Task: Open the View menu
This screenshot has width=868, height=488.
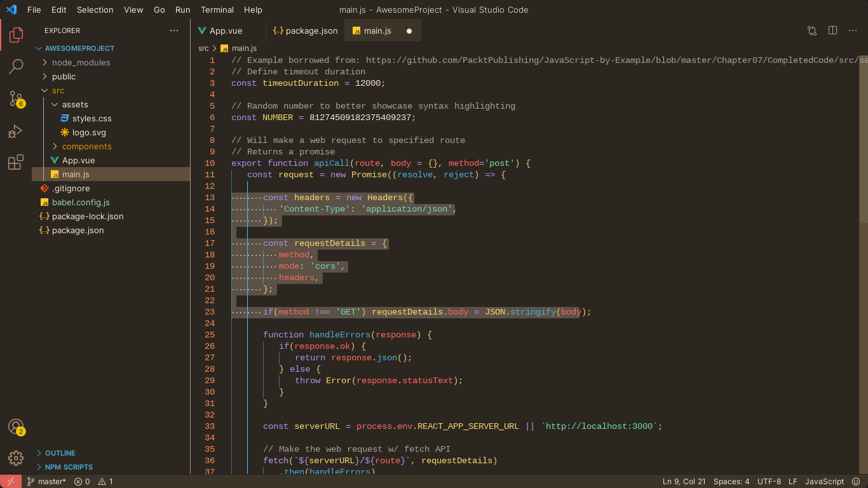Action: (133, 10)
